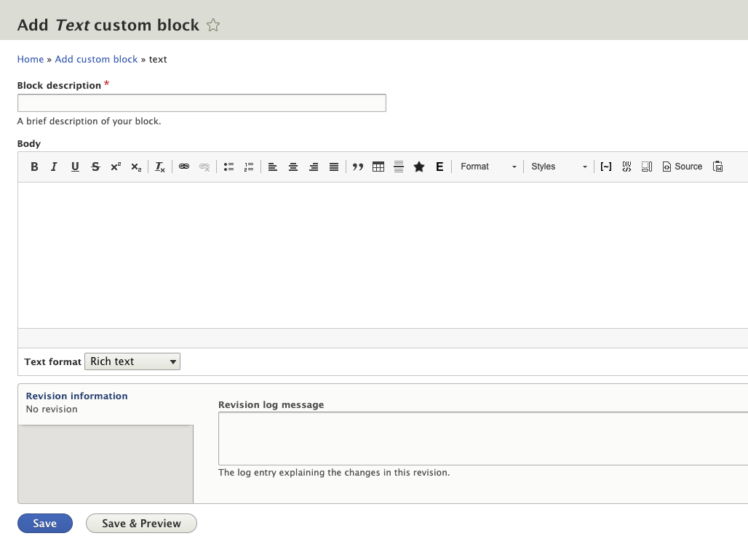Apply underline formatting
Screen dimensions: 748x560
coord(75,167)
